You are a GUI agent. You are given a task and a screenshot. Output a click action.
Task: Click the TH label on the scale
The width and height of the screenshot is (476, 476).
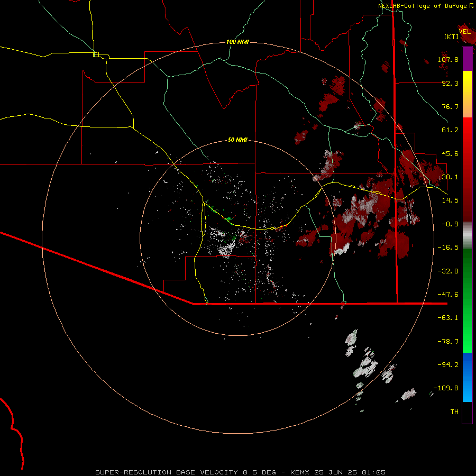coord(454,412)
